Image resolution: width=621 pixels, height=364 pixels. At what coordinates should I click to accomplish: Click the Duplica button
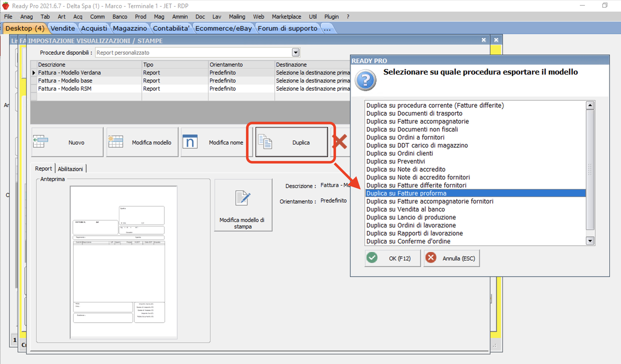(x=291, y=142)
